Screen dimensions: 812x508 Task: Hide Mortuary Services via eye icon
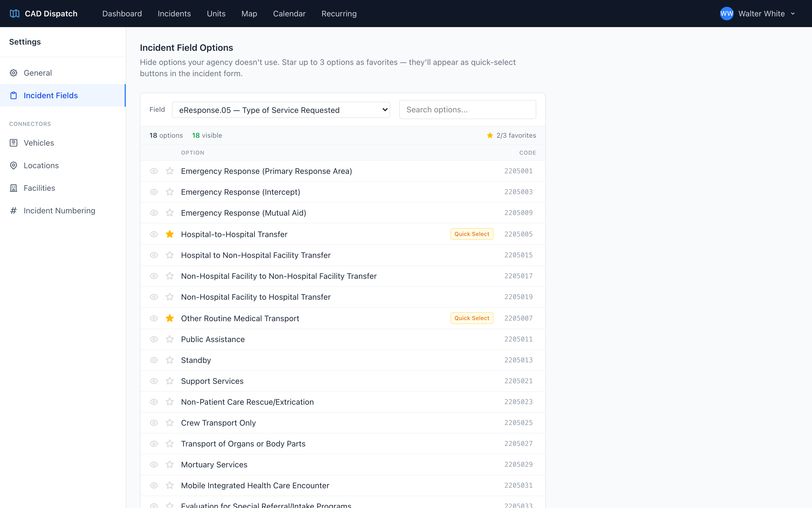pyautogui.click(x=154, y=464)
